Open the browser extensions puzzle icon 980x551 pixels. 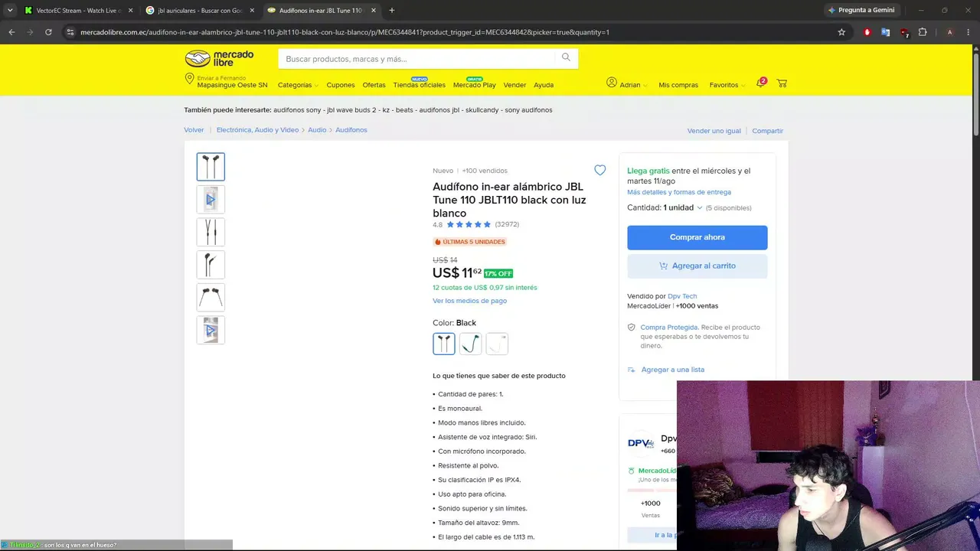pos(923,32)
